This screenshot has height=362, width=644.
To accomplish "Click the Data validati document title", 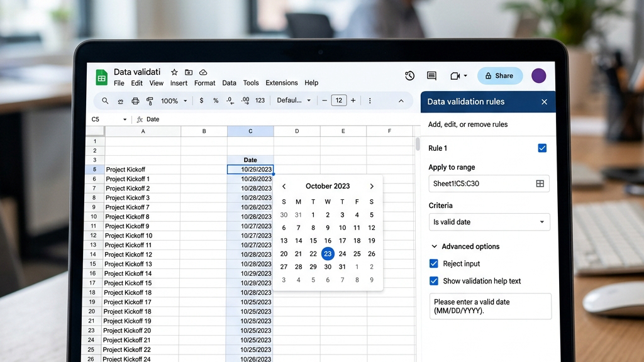I will 137,72.
